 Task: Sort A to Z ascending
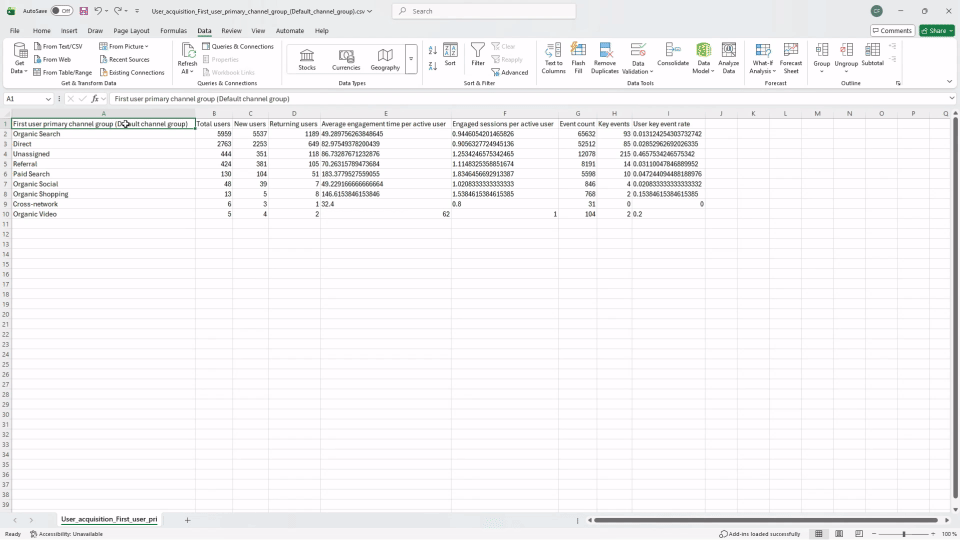point(433,51)
